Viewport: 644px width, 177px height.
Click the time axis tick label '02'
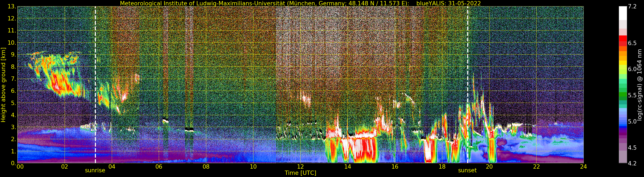pyautogui.click(x=65, y=166)
